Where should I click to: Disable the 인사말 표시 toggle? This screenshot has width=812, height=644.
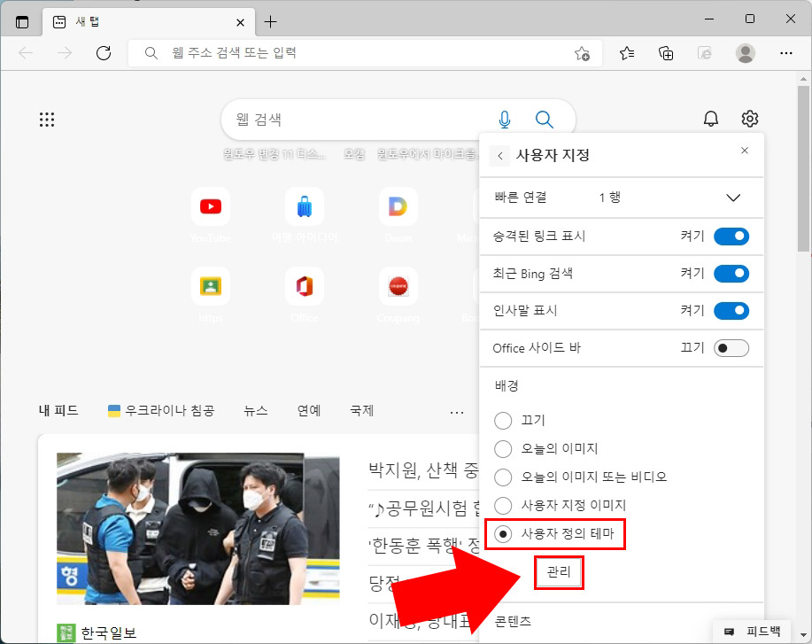pos(733,311)
